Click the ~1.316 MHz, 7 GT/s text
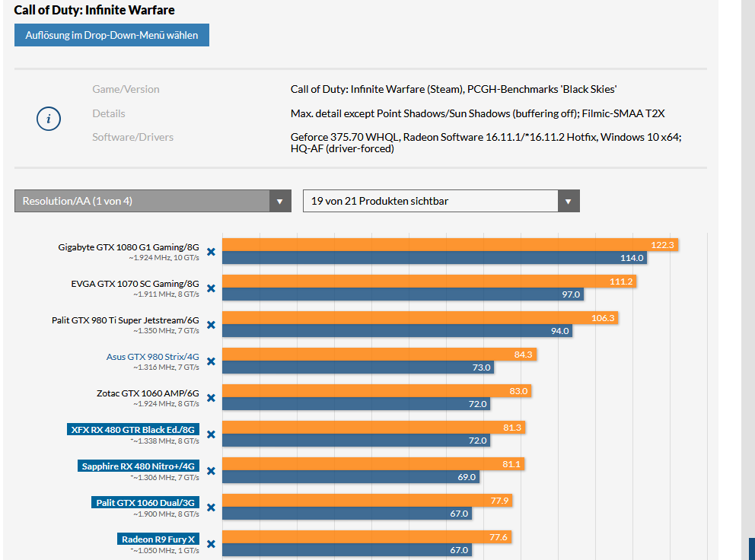Image resolution: width=755 pixels, height=560 pixels. tap(166, 367)
